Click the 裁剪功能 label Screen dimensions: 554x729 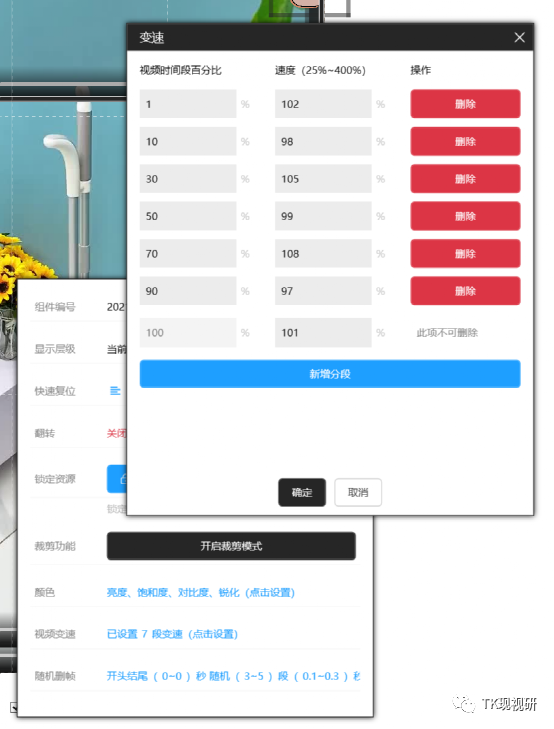[55, 546]
